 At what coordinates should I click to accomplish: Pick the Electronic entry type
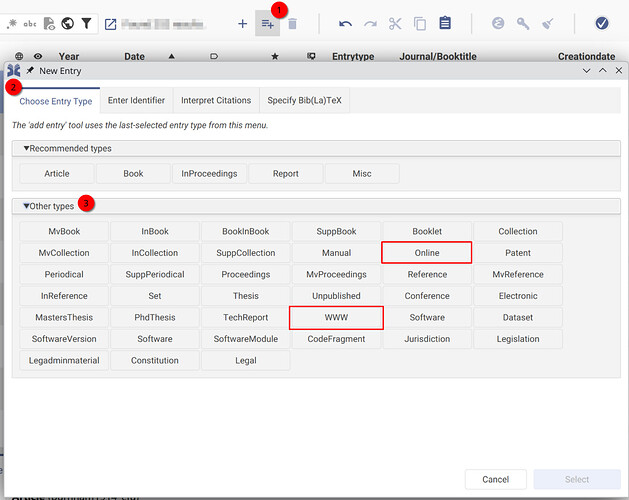click(518, 296)
